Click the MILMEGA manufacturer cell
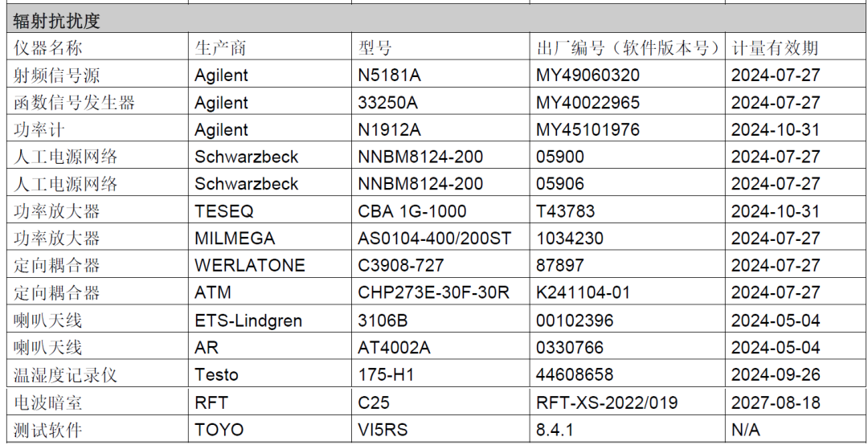 [235, 239]
